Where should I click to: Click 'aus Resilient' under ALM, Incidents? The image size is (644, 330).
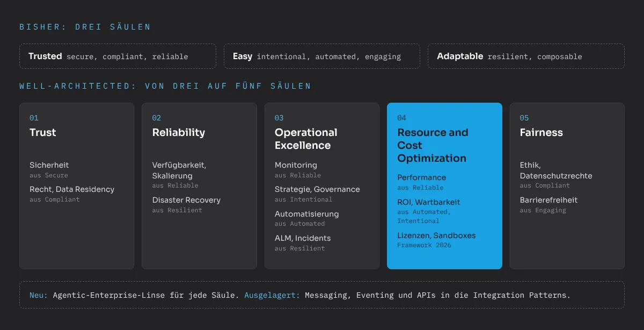[300, 248]
